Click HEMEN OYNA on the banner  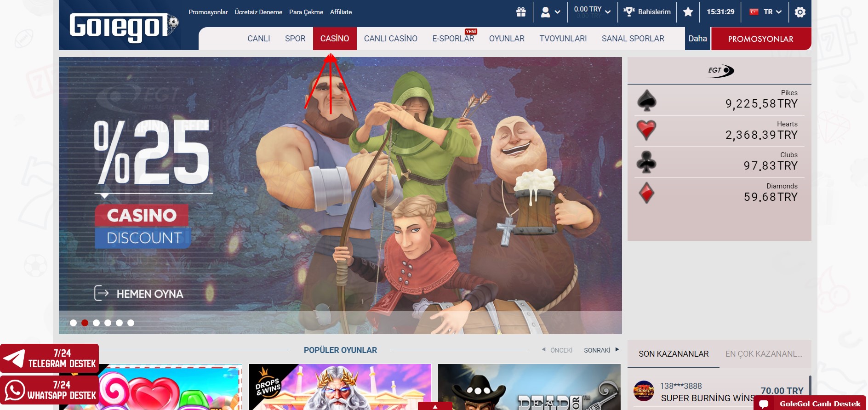point(150,294)
